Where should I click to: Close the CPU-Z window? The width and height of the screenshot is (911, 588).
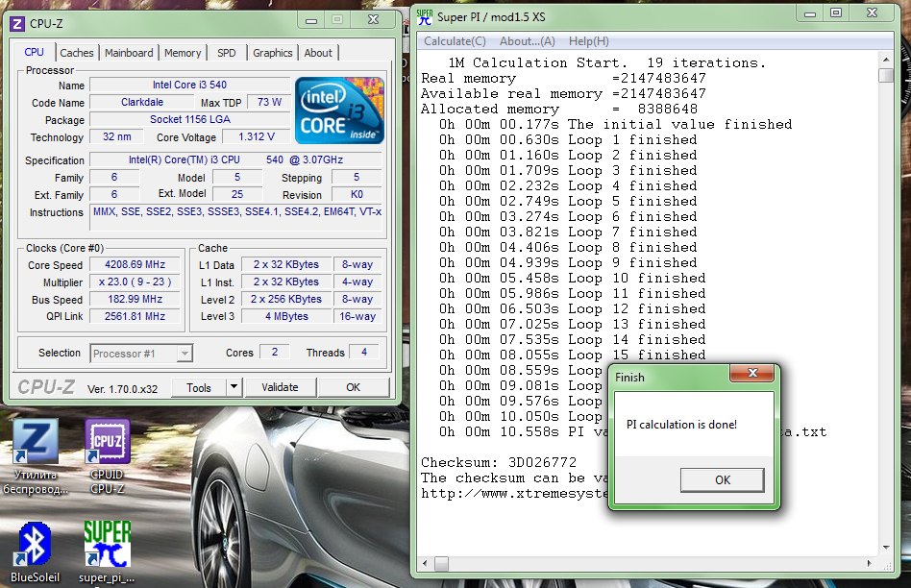(x=374, y=20)
